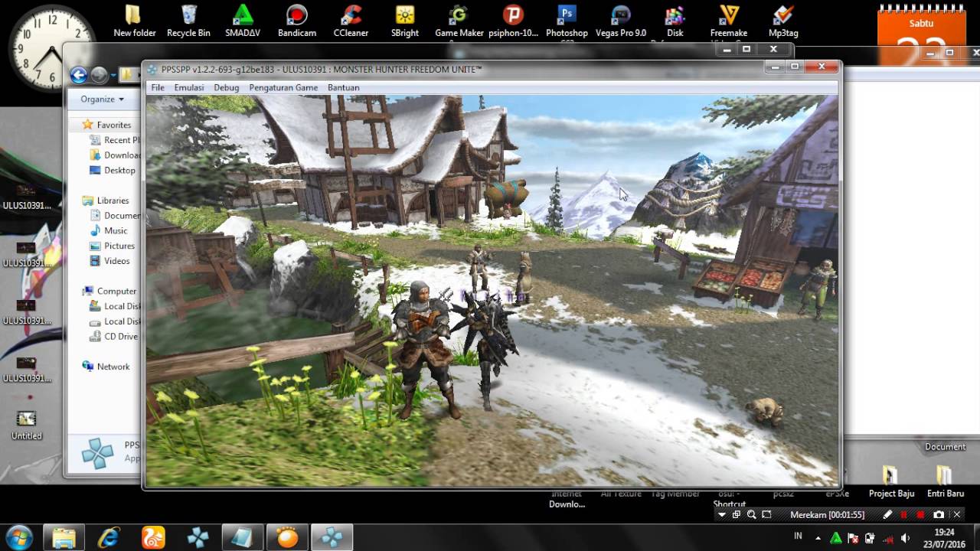Click the orange Sabtu calendar gadget
Screen dimensions: 980x551
pyautogui.click(x=921, y=34)
